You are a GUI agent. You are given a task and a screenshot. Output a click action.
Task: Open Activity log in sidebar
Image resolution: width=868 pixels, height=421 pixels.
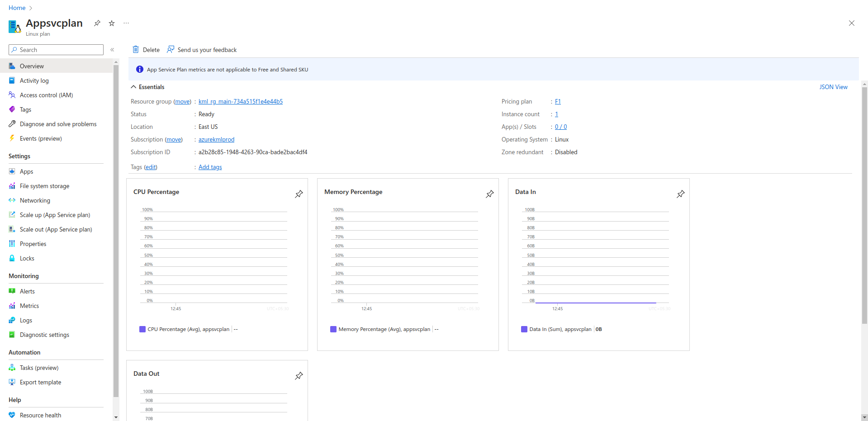(34, 80)
